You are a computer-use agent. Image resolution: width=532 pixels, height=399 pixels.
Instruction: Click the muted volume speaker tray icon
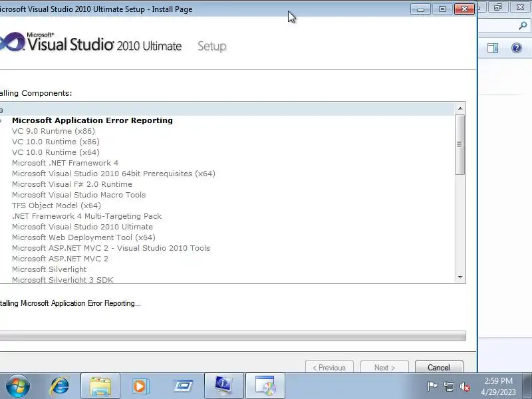pyautogui.click(x=465, y=386)
